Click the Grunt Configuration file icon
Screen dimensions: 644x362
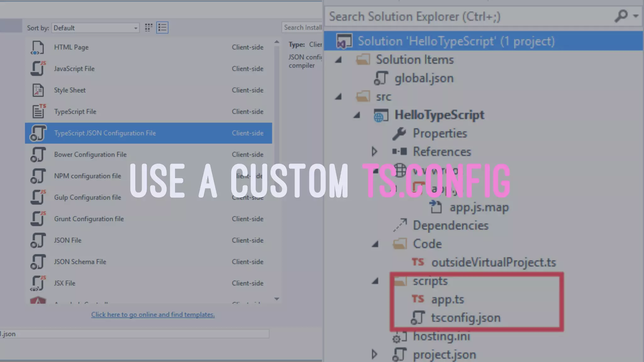tap(38, 219)
